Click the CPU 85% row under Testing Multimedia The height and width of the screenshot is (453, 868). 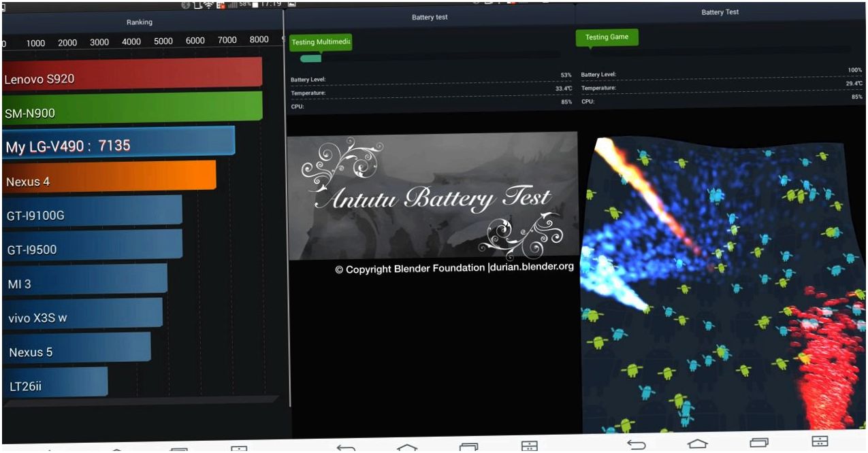click(431, 105)
